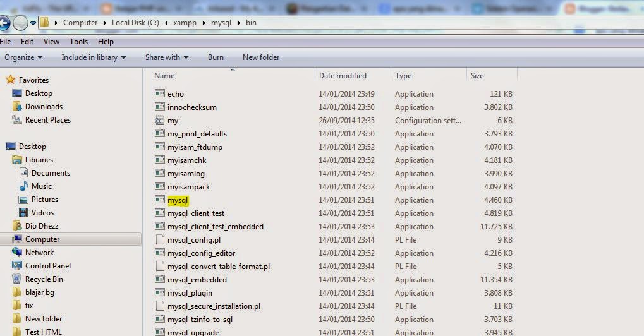Viewport: 644px width, 336px height.
Task: Click the myisamchk application icon
Action: pyautogui.click(x=160, y=160)
